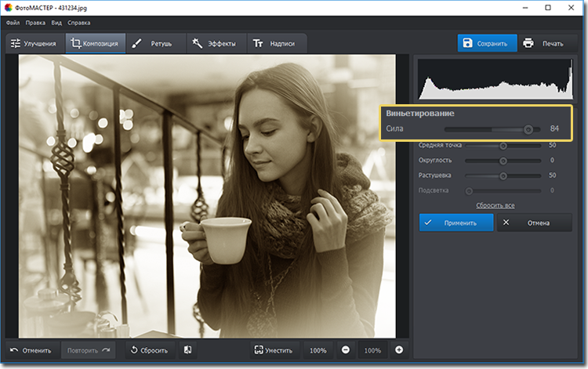Cancel changes with the Отмена button

click(533, 222)
